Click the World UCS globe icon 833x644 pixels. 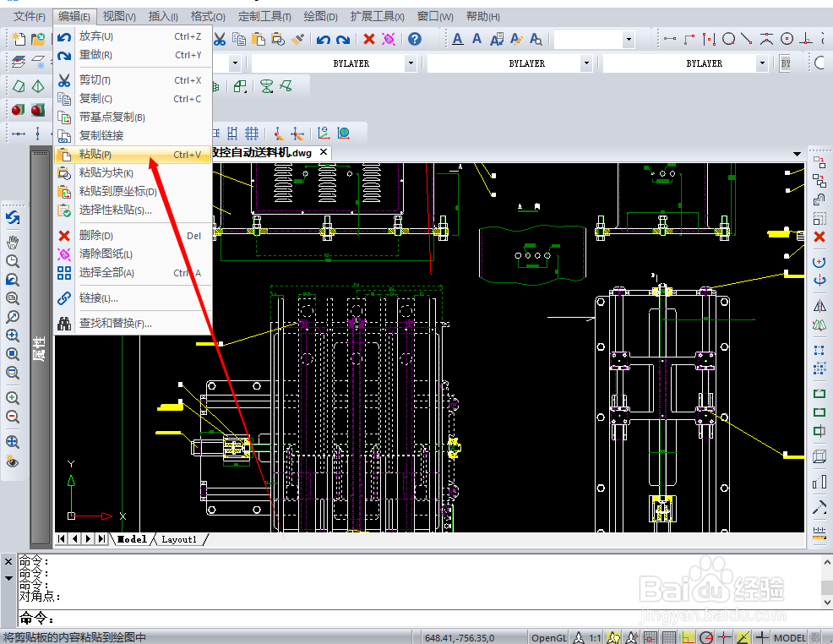[x=344, y=133]
